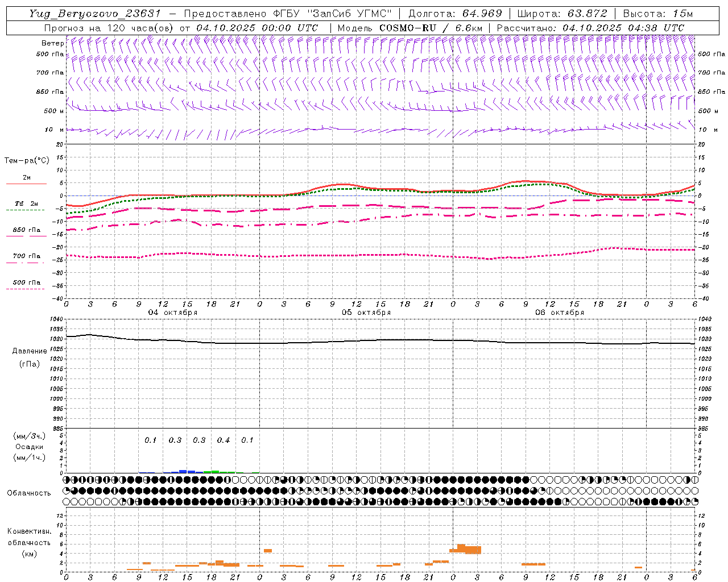
Task: Select the "04 октября" date label
Action: pyautogui.click(x=173, y=313)
